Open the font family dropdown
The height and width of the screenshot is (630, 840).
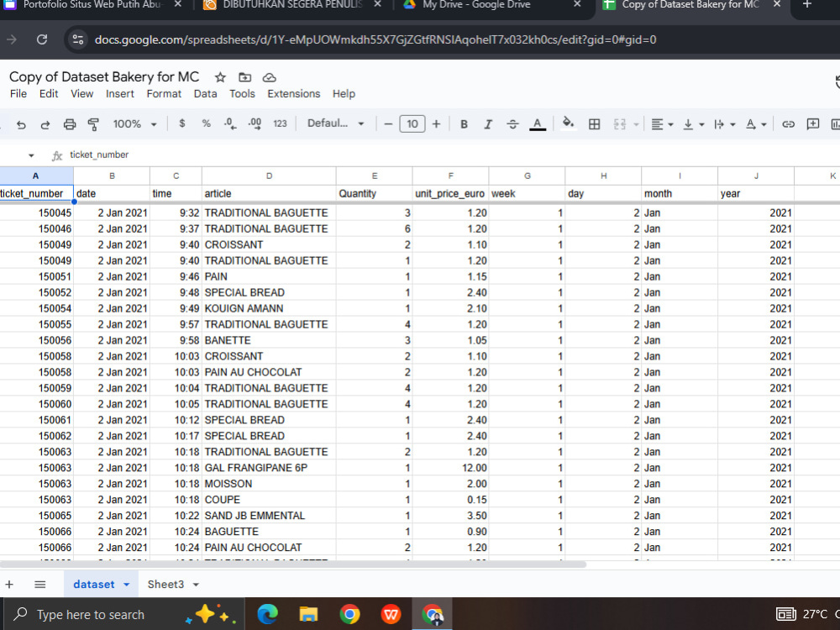[335, 123]
